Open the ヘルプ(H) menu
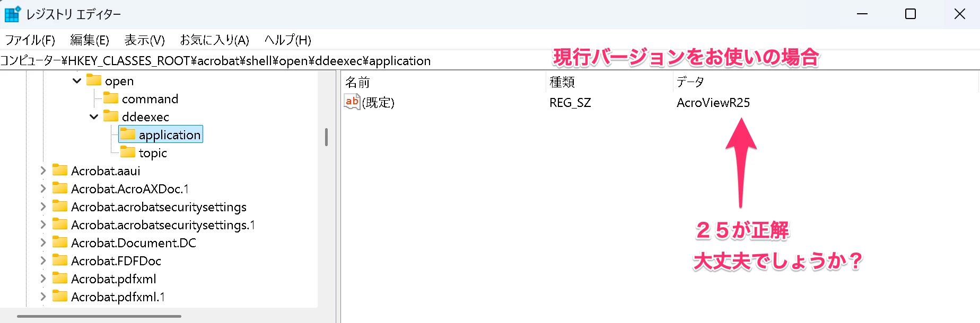Viewport: 980px width, 323px height. [288, 40]
